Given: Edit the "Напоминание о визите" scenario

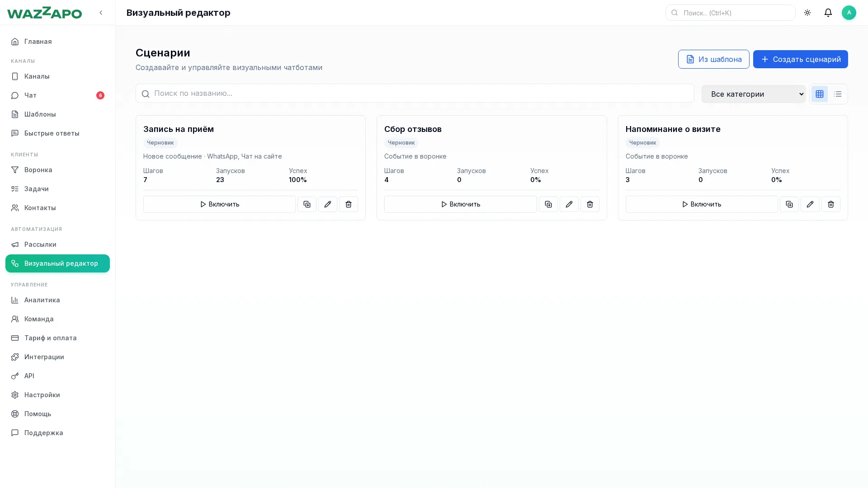Looking at the screenshot, I should (x=810, y=204).
